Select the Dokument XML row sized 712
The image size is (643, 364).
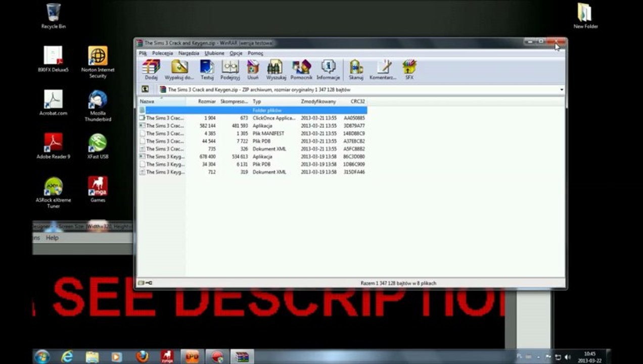click(252, 172)
